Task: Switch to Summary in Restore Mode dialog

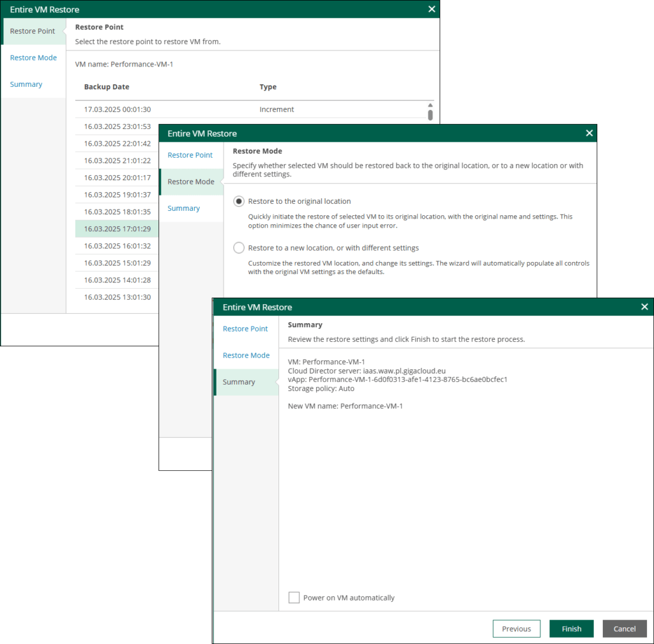Action: (183, 208)
